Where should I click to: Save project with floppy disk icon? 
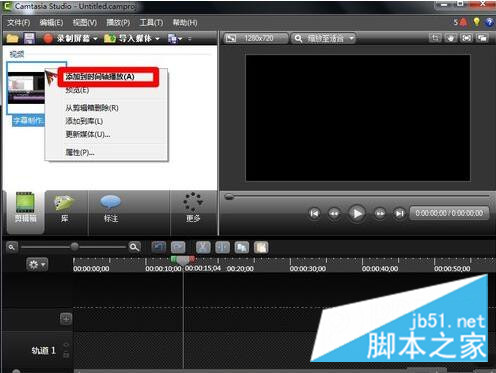[29, 39]
